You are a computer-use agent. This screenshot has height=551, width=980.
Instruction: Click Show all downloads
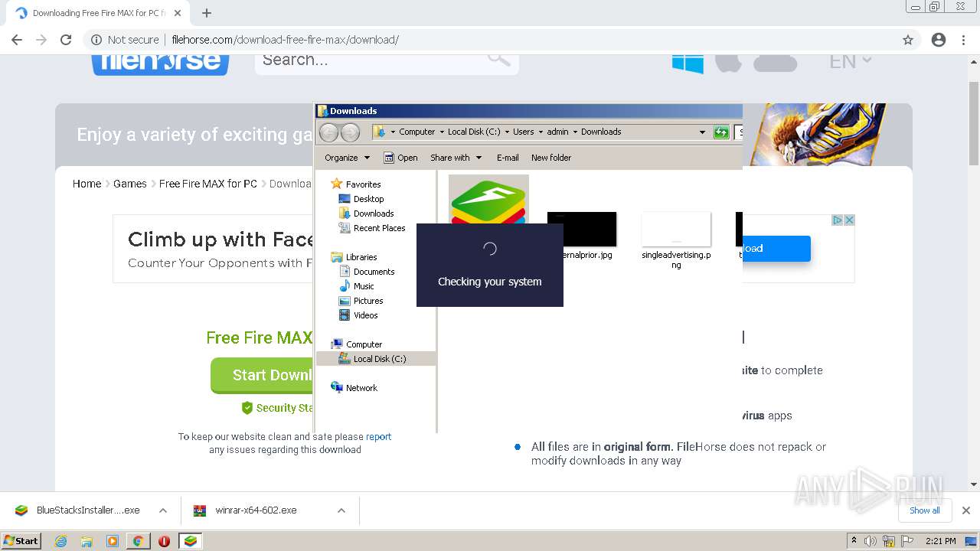click(x=924, y=510)
